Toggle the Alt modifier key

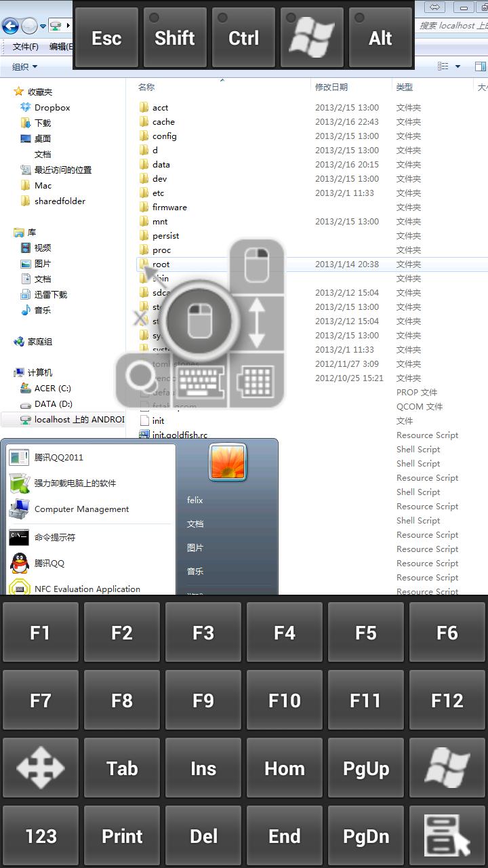point(380,38)
